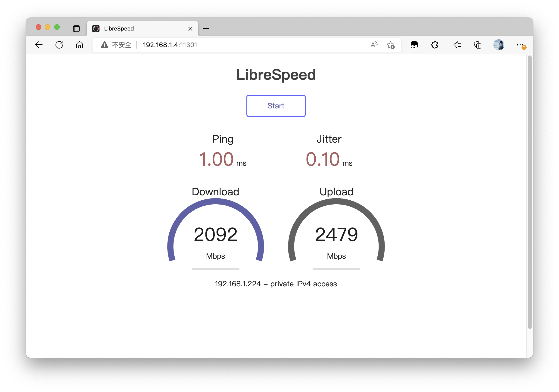Click the 192.168.1.224 private IPv4 text

(276, 284)
